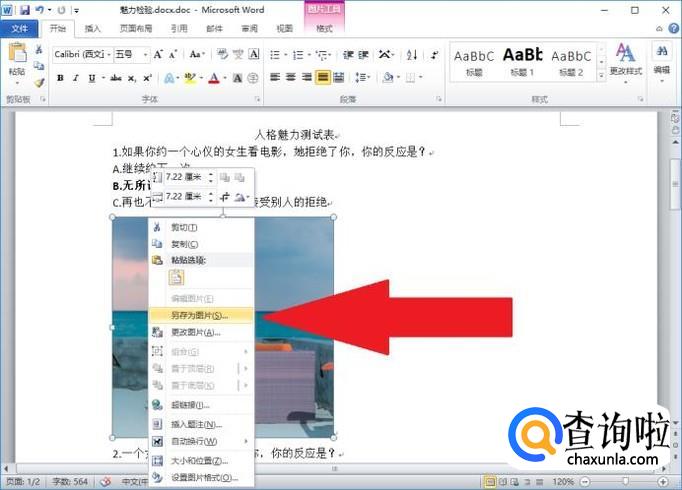Click image height 7.22 厘米 field

(x=184, y=177)
